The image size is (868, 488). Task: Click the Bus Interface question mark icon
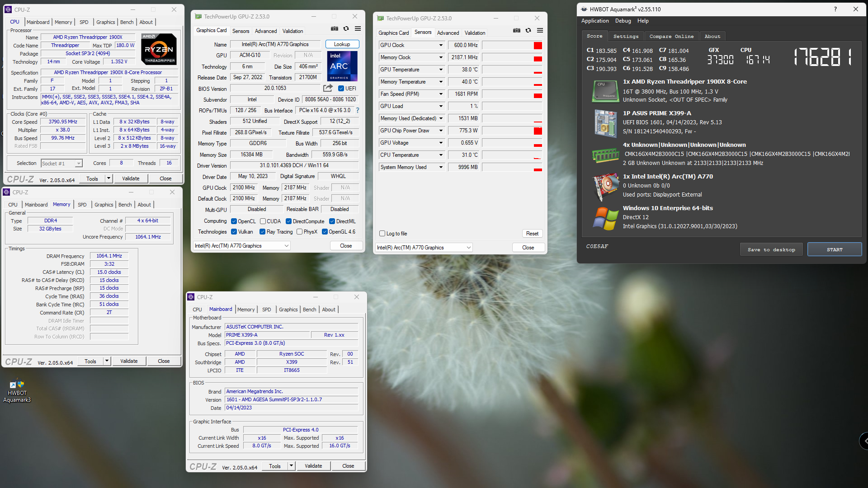click(x=358, y=110)
